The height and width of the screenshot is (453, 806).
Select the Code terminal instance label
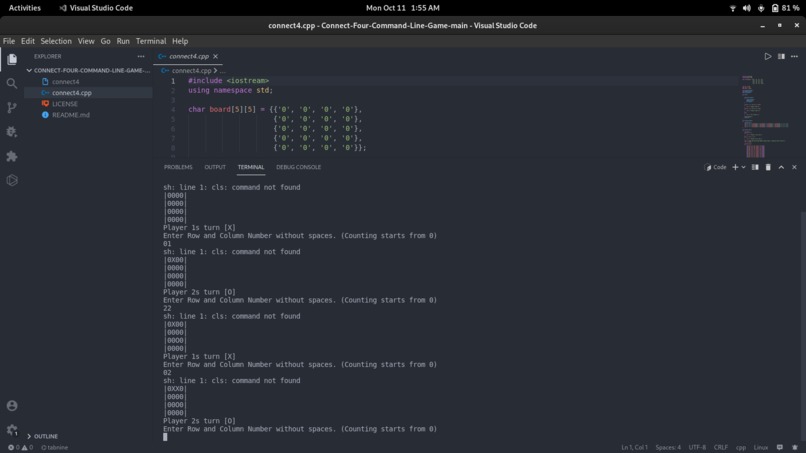pyautogui.click(x=716, y=167)
